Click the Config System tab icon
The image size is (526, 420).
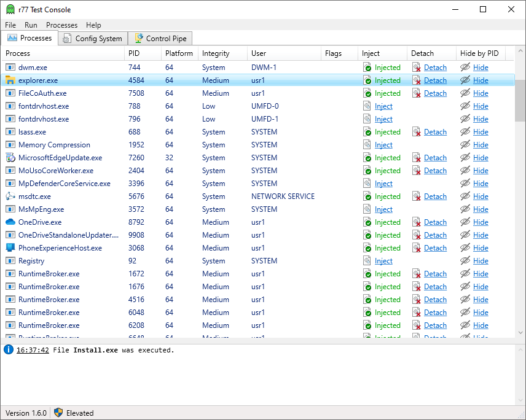click(67, 39)
